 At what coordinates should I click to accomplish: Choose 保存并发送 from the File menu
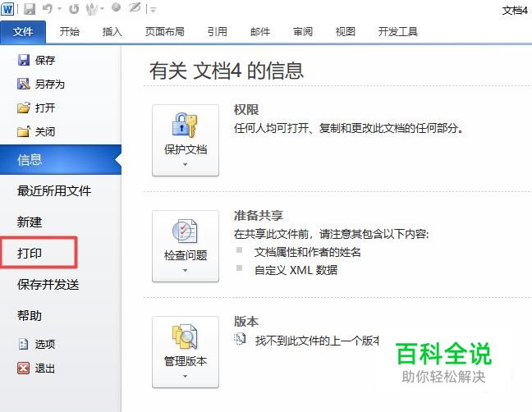coord(48,285)
